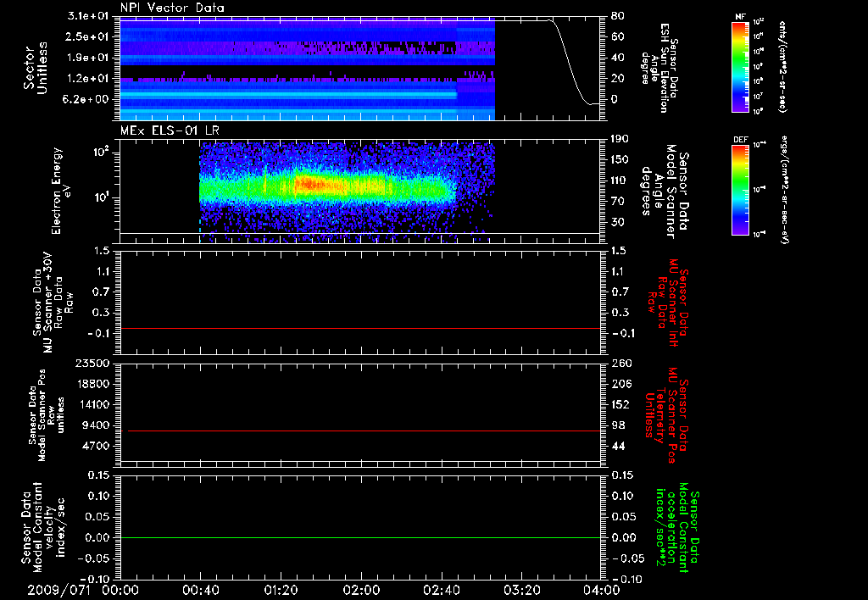
Task: Select the 'ESH Sun Elevation Angle degree' label
Action: pos(659,68)
